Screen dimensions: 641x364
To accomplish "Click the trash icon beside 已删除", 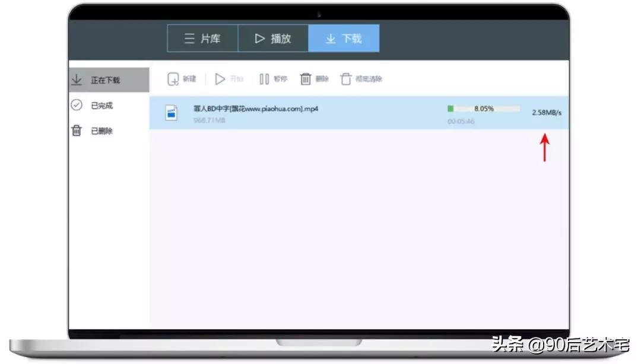I will (x=77, y=131).
